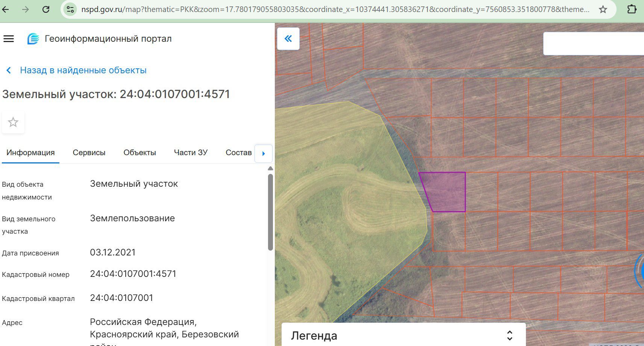The height and width of the screenshot is (346, 644).
Task: Expand the Легенда panel
Action: [510, 335]
